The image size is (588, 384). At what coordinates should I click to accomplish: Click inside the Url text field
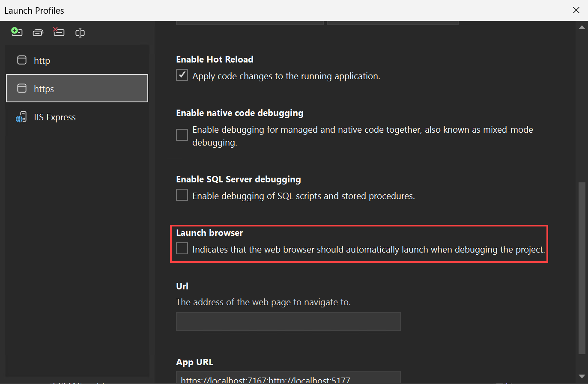tap(288, 321)
